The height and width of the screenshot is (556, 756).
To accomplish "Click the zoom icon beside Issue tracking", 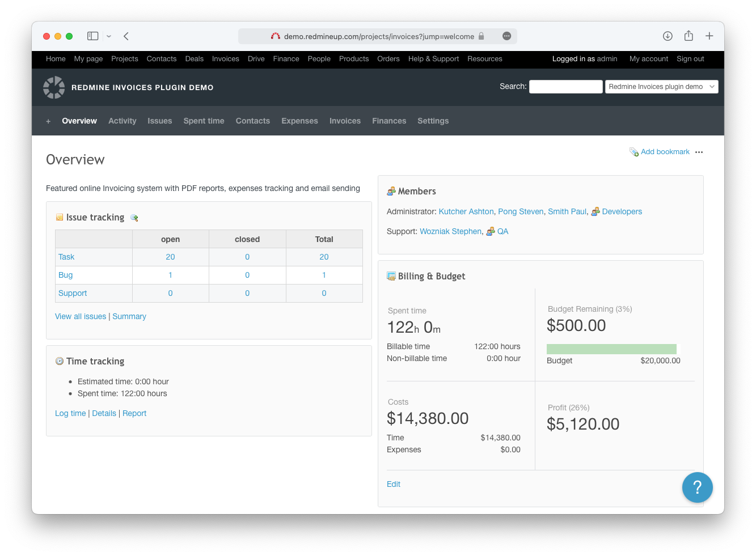I will pos(134,218).
